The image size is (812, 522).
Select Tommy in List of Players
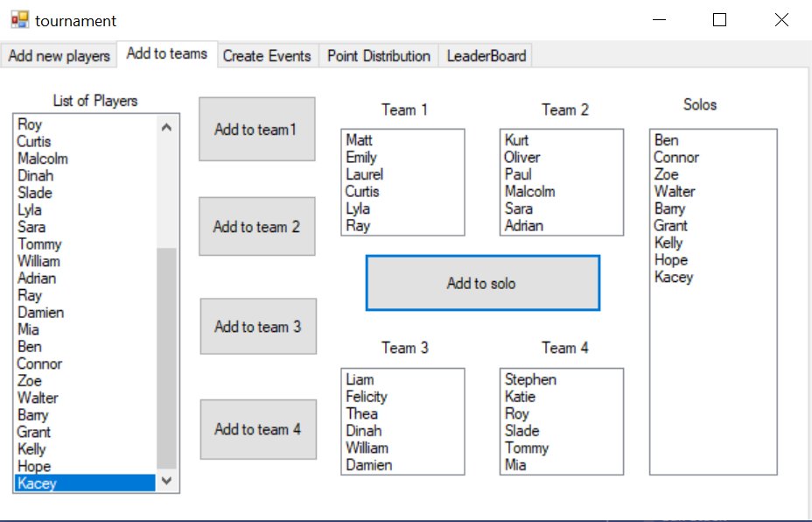(x=85, y=244)
